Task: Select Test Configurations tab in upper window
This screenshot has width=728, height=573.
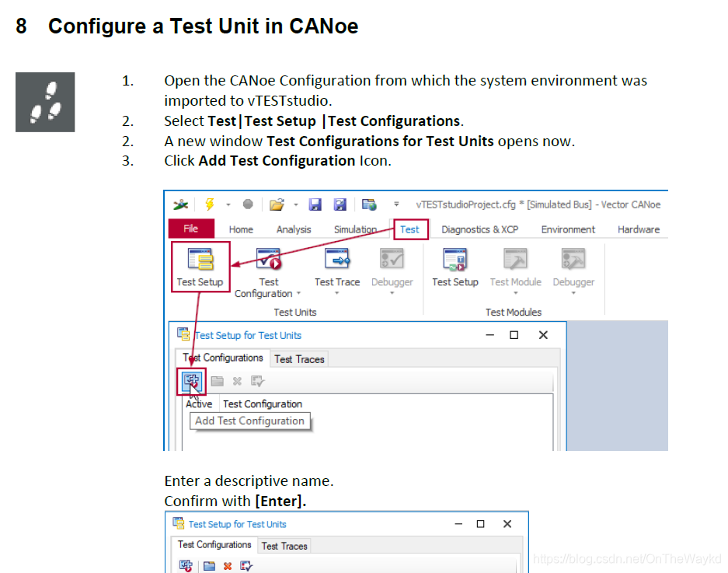Action: pyautogui.click(x=223, y=358)
